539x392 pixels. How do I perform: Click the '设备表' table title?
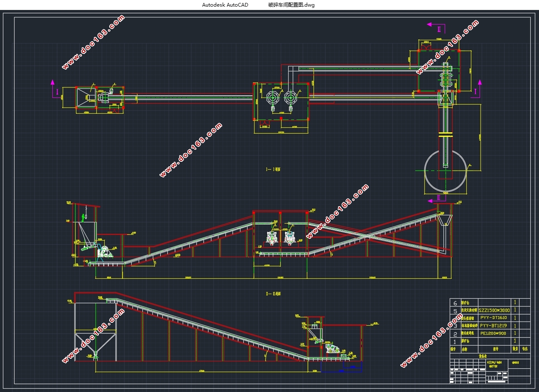tap(483, 356)
